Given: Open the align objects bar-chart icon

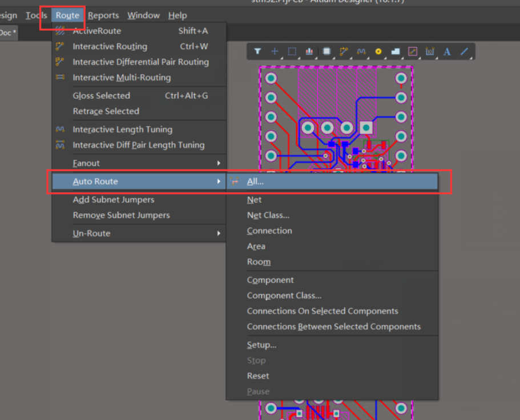Looking at the screenshot, I should (309, 51).
